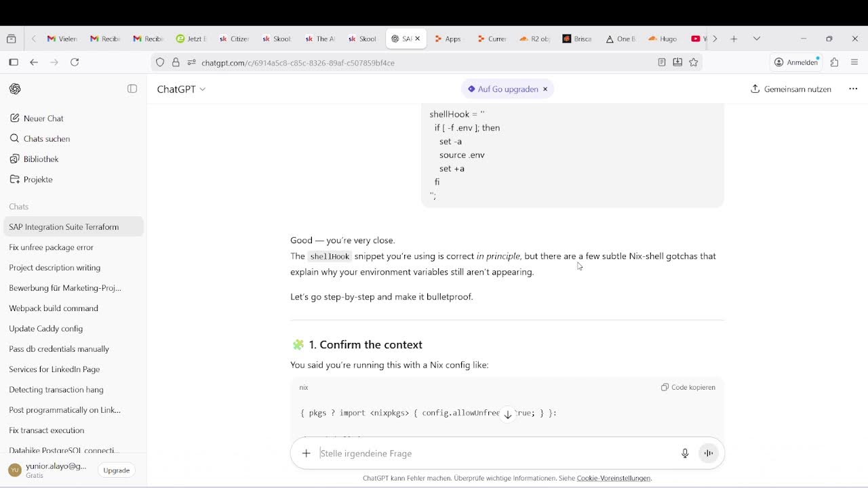Open the page install/download icon in address bar
Image resolution: width=868 pixels, height=488 pixels.
(677, 62)
